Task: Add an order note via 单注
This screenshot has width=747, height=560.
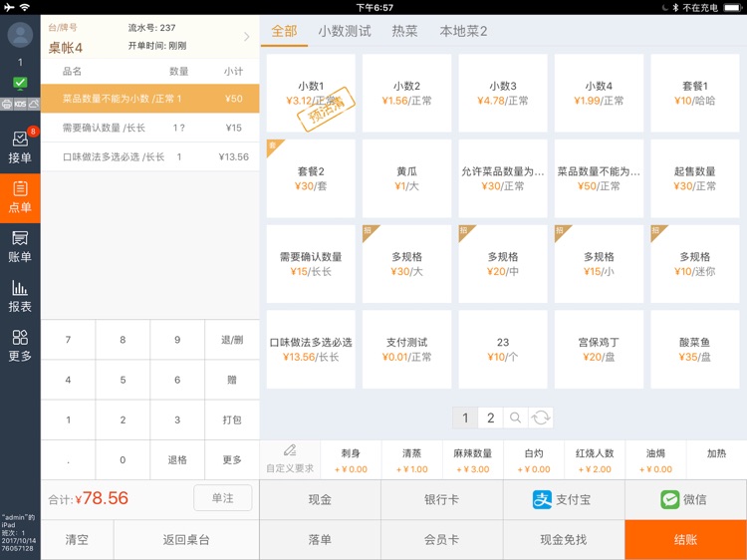Action: pyautogui.click(x=222, y=498)
